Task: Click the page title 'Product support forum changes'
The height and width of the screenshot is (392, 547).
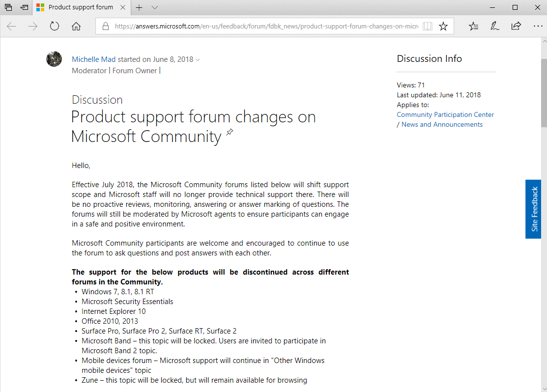Action: (x=193, y=127)
